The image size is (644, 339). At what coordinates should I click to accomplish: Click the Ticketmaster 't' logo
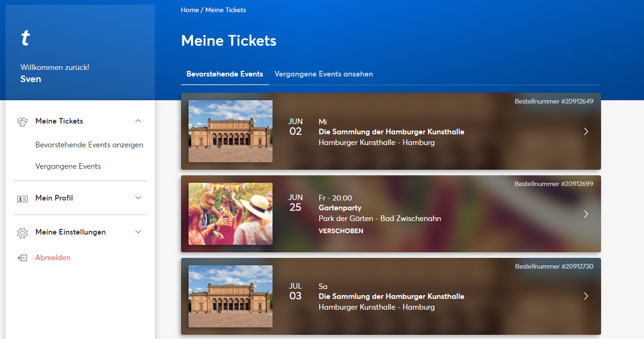point(26,38)
